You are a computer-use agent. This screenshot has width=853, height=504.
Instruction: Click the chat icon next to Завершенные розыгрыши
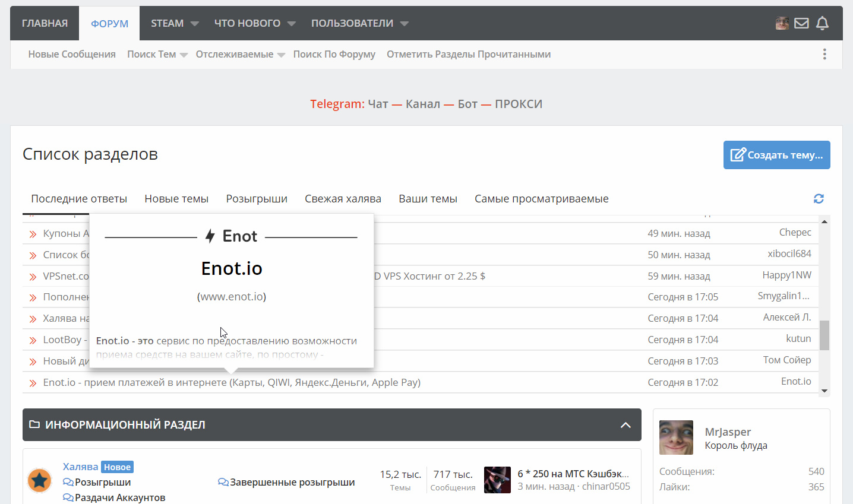pos(223,482)
